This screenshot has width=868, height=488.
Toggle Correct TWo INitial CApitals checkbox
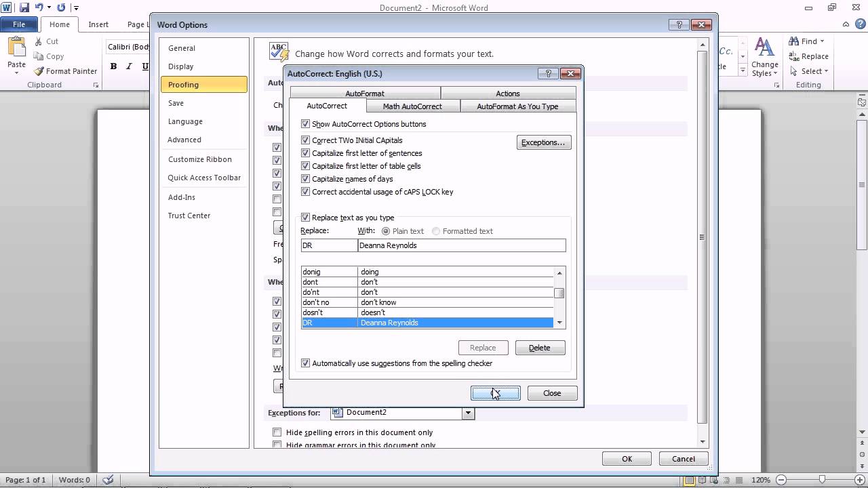point(305,140)
